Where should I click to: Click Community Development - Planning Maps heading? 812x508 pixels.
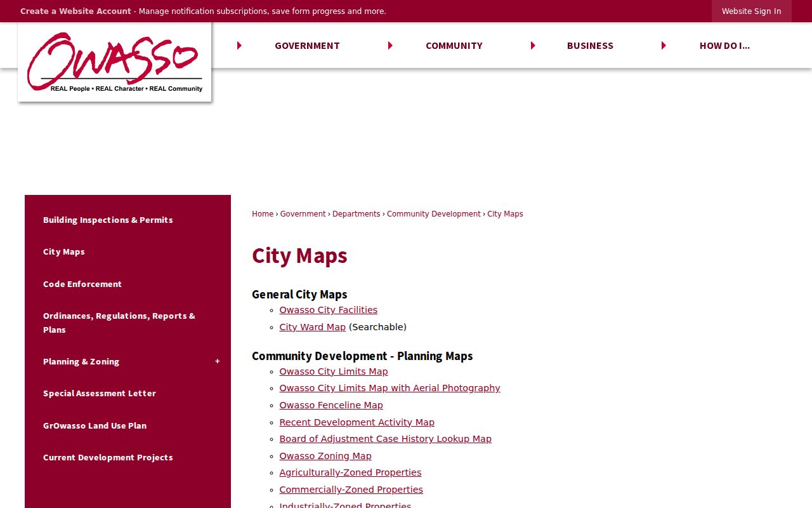click(362, 356)
